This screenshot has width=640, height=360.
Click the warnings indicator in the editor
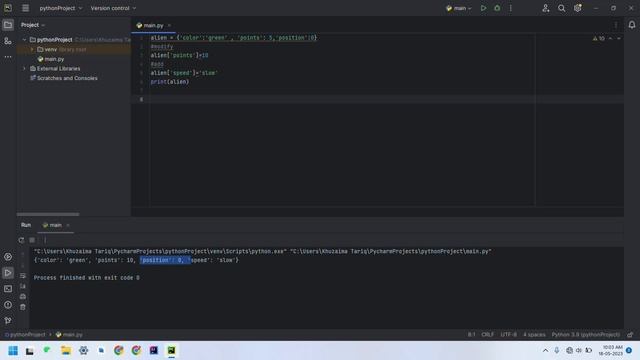tap(598, 38)
